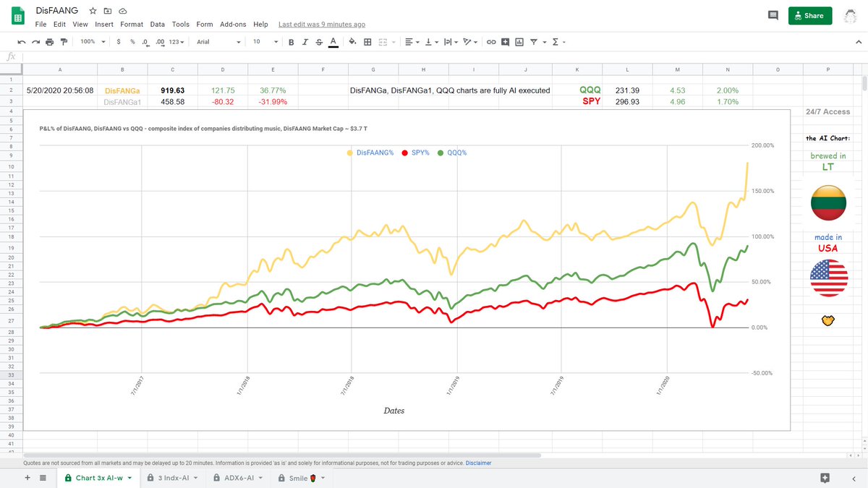Open the text color picker

pyautogui.click(x=333, y=42)
